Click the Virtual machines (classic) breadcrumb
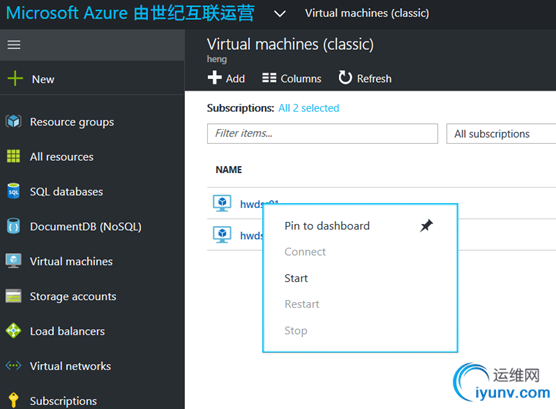Image resolution: width=556 pixels, height=409 pixels. pyautogui.click(x=367, y=13)
